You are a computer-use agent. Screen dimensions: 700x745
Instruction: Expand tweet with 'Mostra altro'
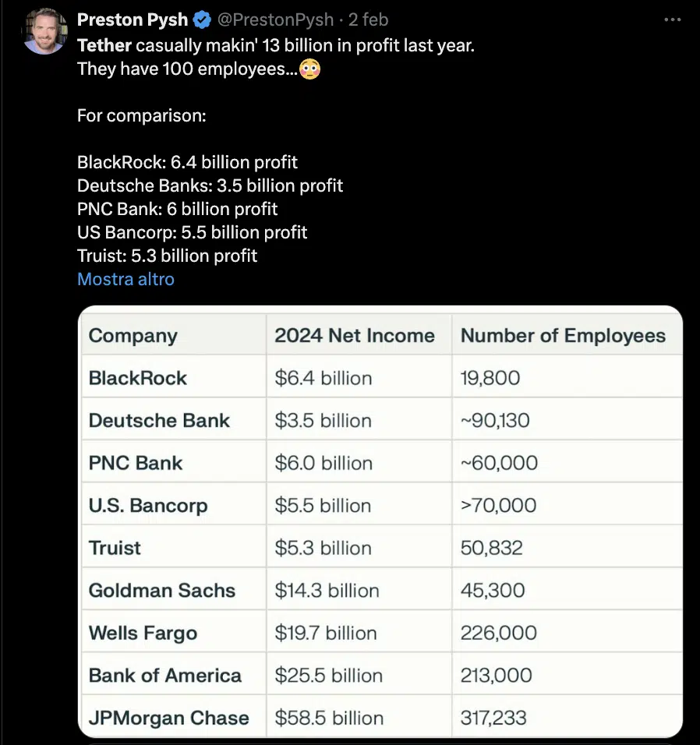click(x=126, y=279)
